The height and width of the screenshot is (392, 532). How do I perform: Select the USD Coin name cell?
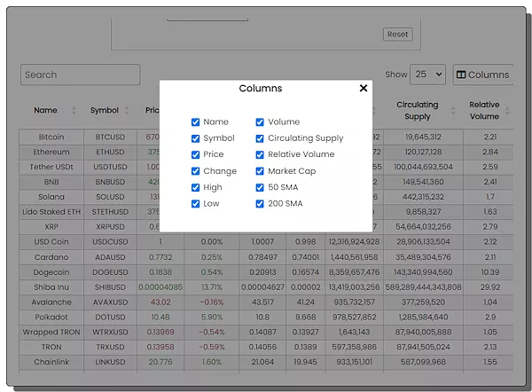pos(51,242)
